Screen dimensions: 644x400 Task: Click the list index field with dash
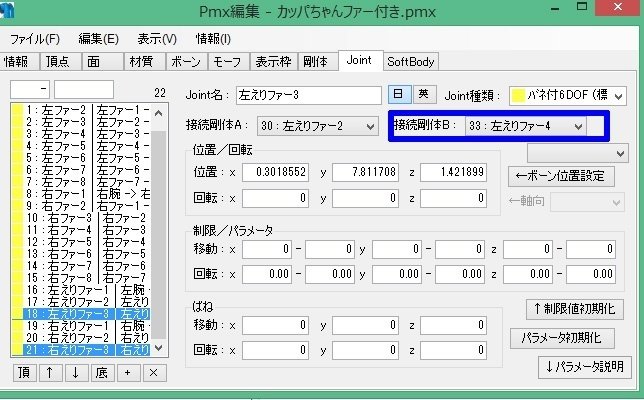click(30, 89)
